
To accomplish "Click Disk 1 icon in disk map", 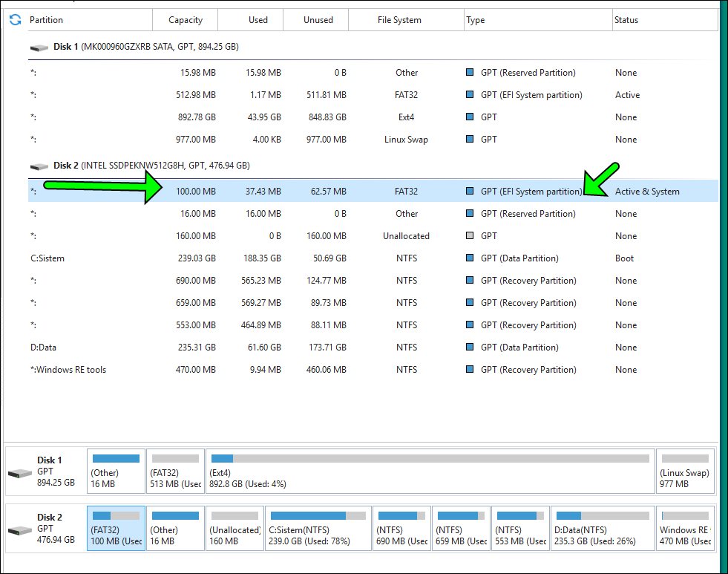I will (x=20, y=473).
